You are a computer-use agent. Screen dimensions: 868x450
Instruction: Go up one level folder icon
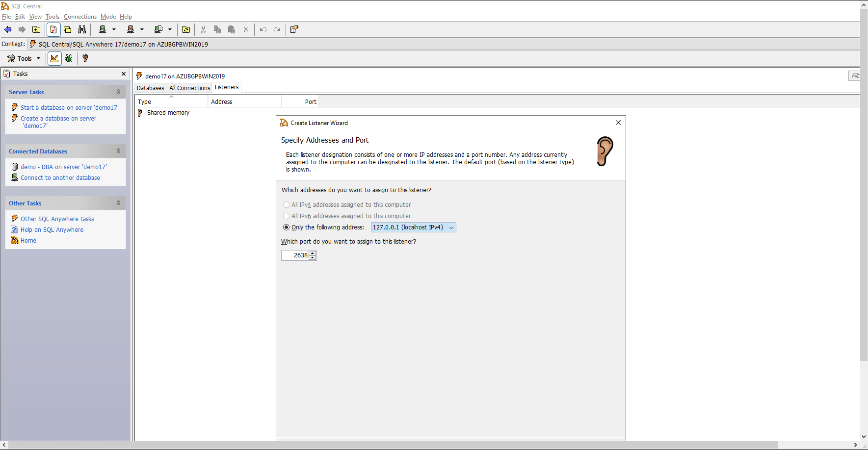[x=36, y=29]
